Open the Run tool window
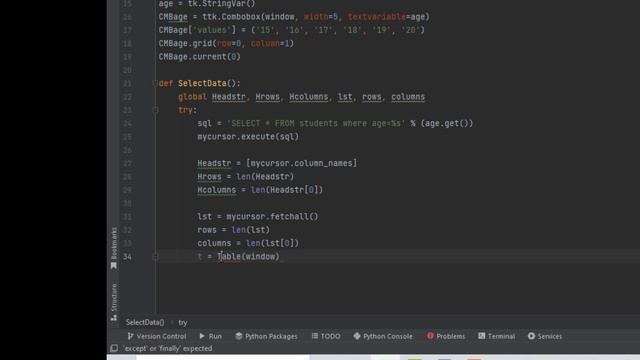This screenshot has height=360, width=640. 211,336
